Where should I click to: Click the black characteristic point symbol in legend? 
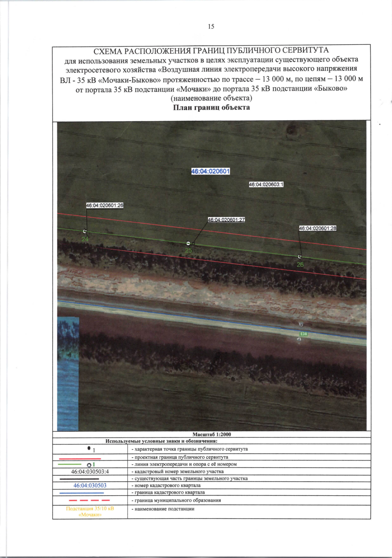[89, 448]
